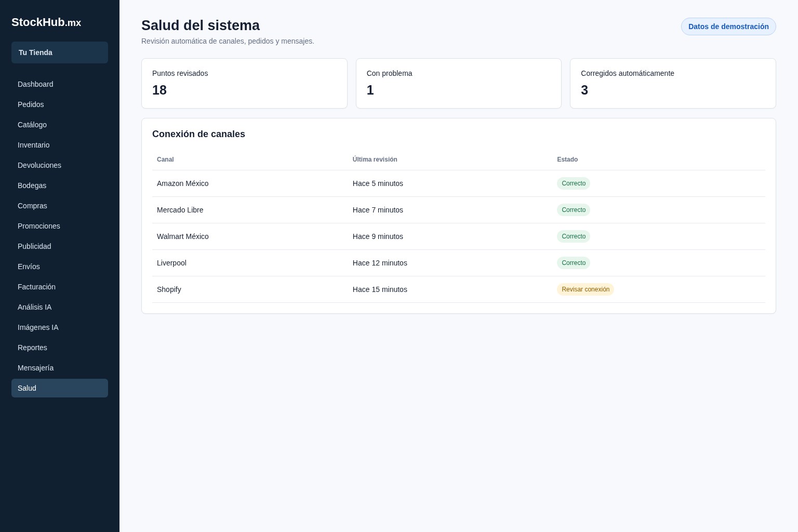Click the Shopify channel name

[169, 289]
